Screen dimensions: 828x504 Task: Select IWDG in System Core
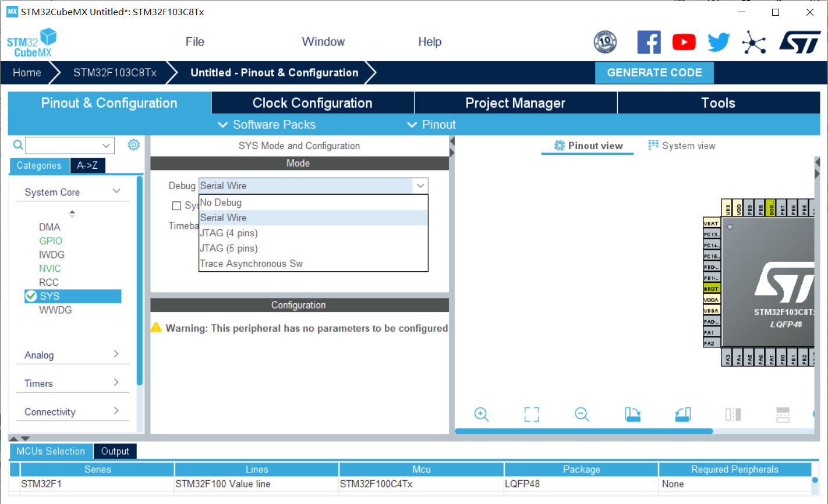[52, 254]
